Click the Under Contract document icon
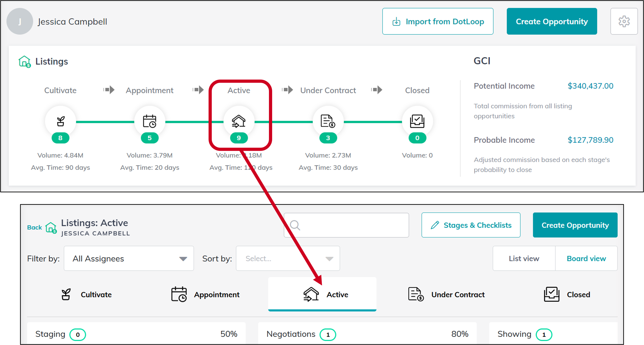Screen dimensions: 644x345 point(328,122)
